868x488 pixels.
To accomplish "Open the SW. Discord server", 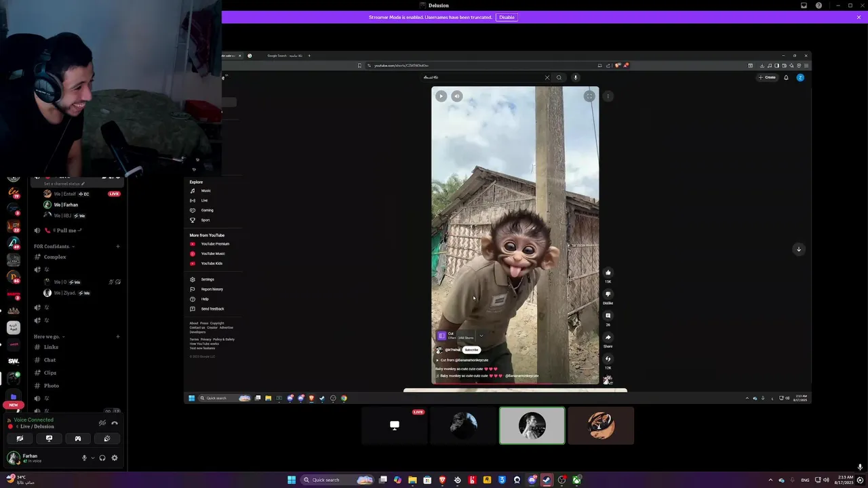I will [x=14, y=361].
